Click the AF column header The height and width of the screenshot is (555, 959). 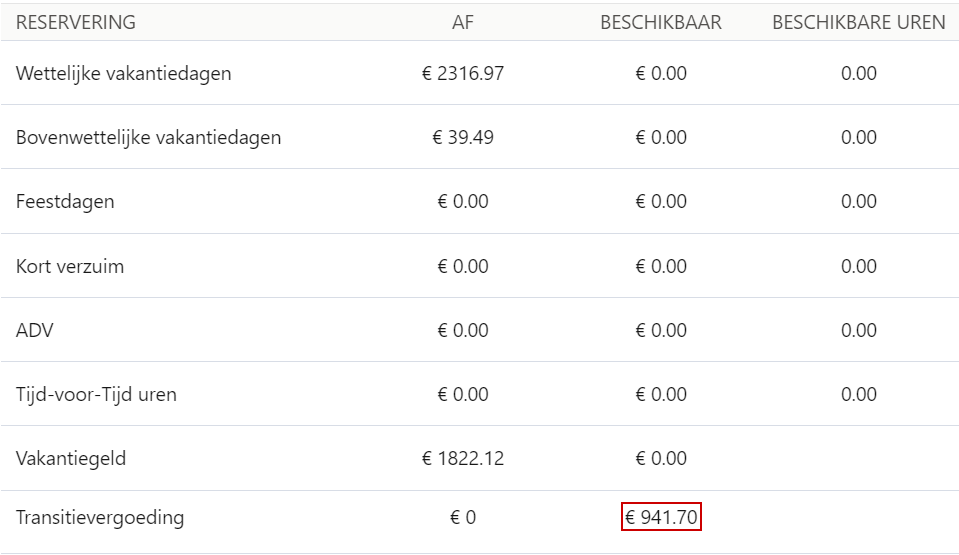[463, 23]
